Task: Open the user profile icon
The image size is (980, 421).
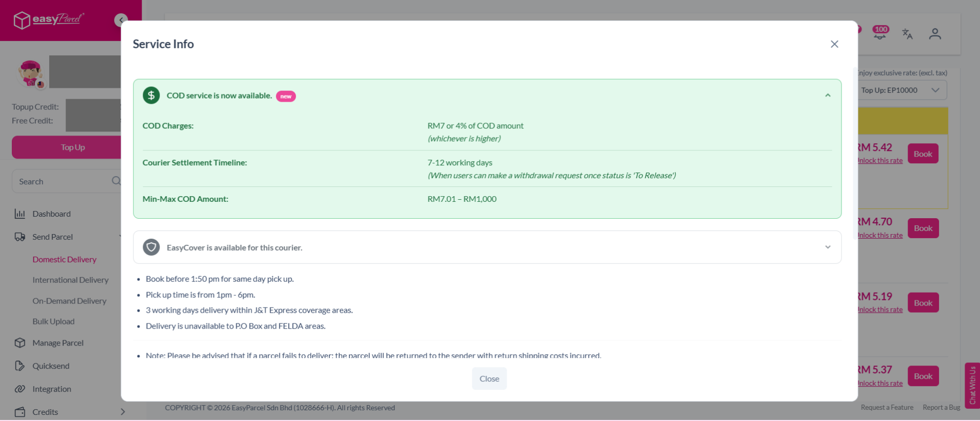Action: point(935,34)
